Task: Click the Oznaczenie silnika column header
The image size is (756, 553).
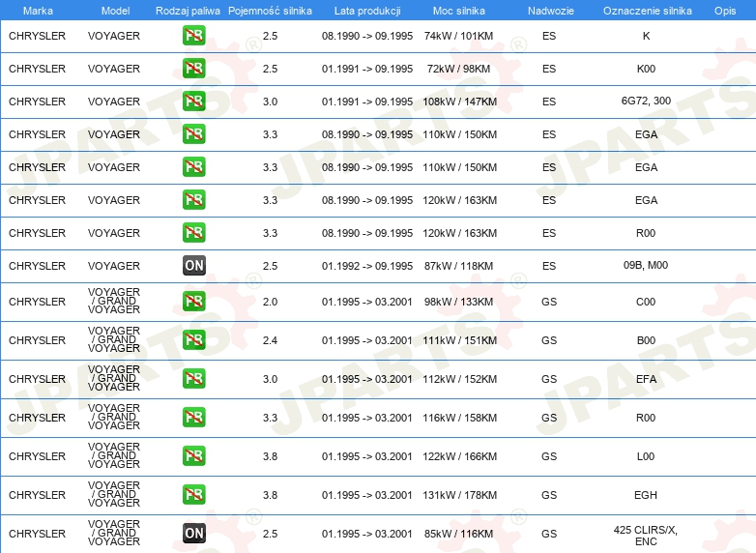Action: pos(648,11)
